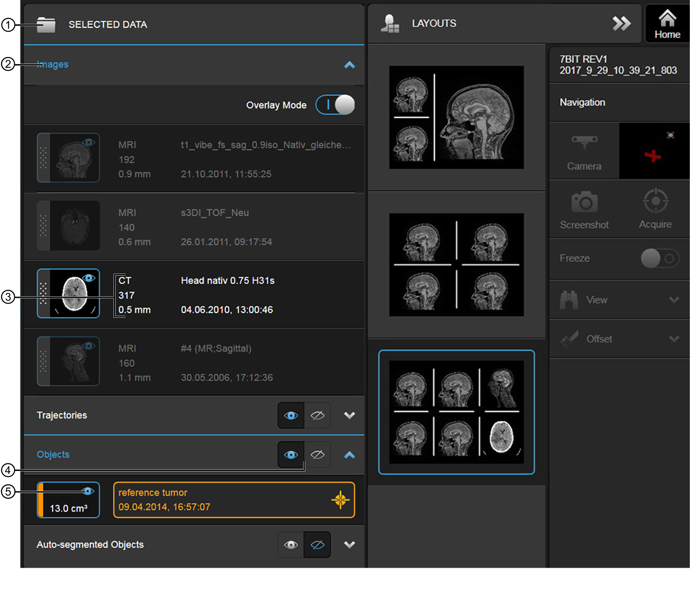
Task: Click the drag handle of CT row
Action: 43,293
